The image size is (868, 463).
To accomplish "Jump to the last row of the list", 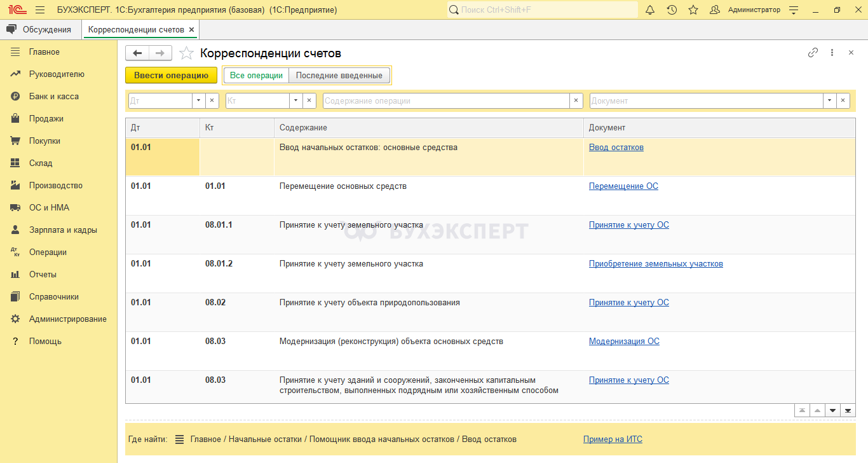I will (x=848, y=410).
